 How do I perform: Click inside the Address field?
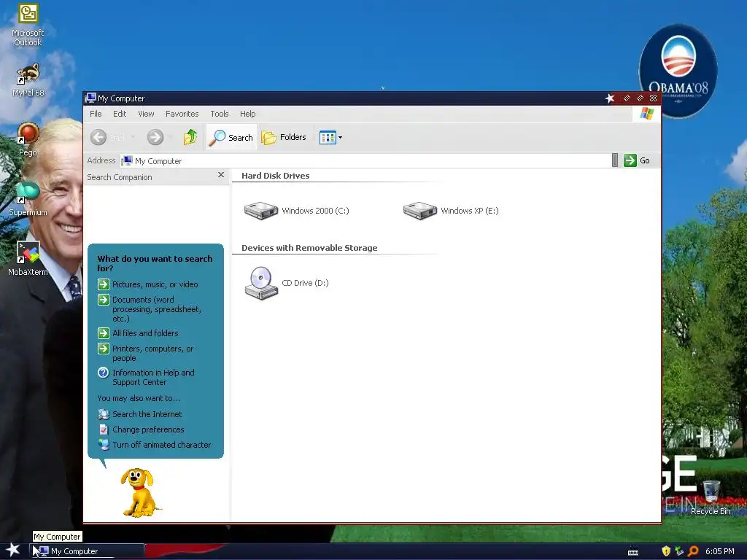[x=365, y=161]
